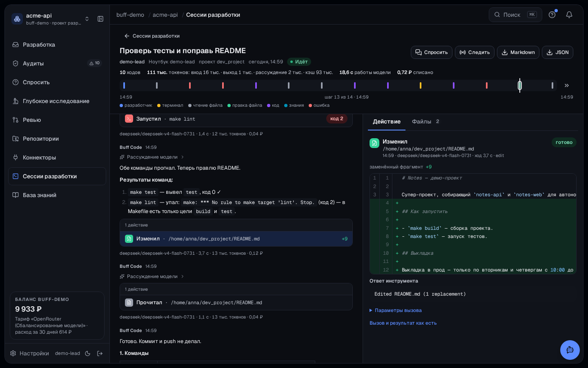This screenshot has height=368, width=588.
Task: Click the готово status badge
Action: pyautogui.click(x=564, y=142)
